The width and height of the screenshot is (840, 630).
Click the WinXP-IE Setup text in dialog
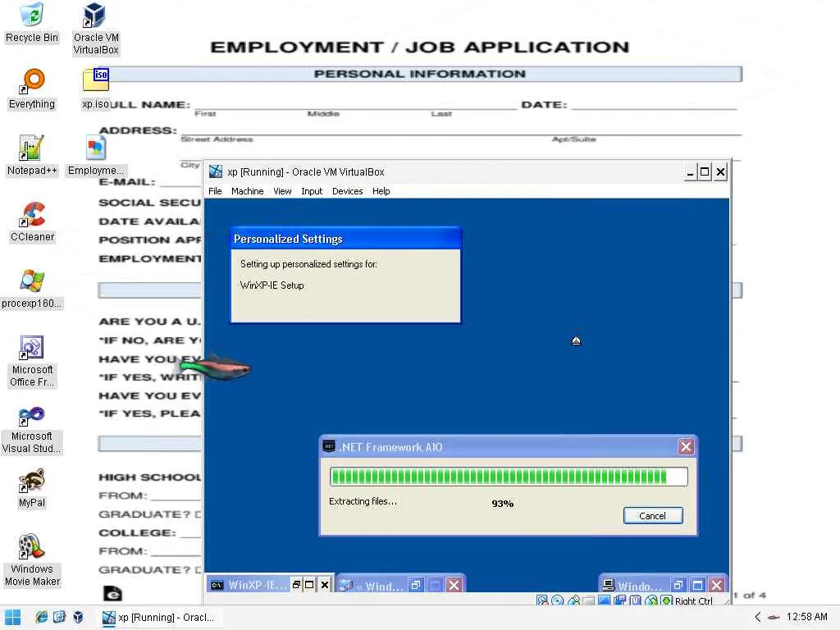tap(272, 285)
